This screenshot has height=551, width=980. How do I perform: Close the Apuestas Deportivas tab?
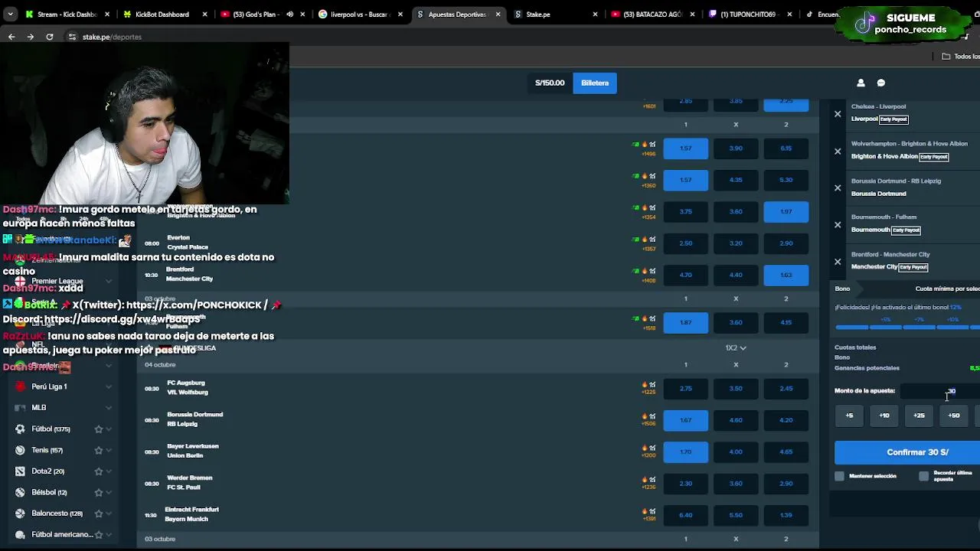(498, 14)
